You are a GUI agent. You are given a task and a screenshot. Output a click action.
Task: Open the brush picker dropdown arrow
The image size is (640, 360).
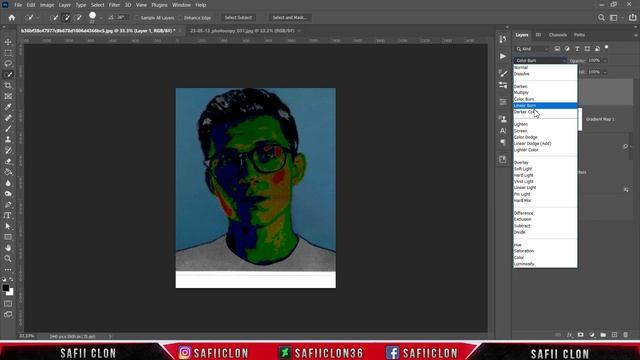(101, 18)
